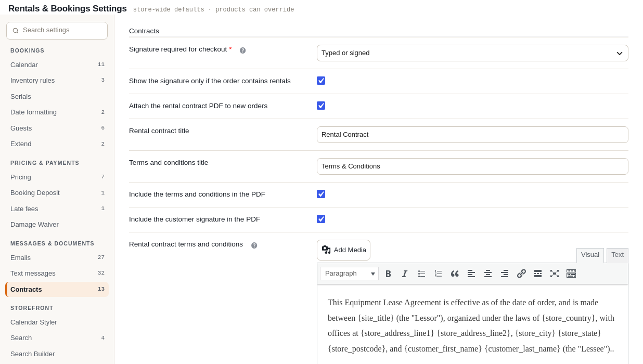
Task: Align text right in editor
Action: 505,274
